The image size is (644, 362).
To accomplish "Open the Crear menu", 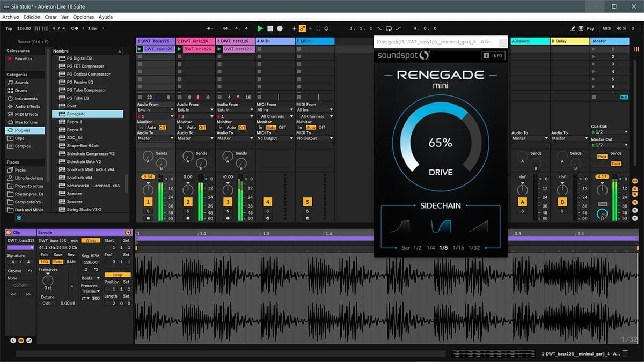I will pyautogui.click(x=51, y=17).
